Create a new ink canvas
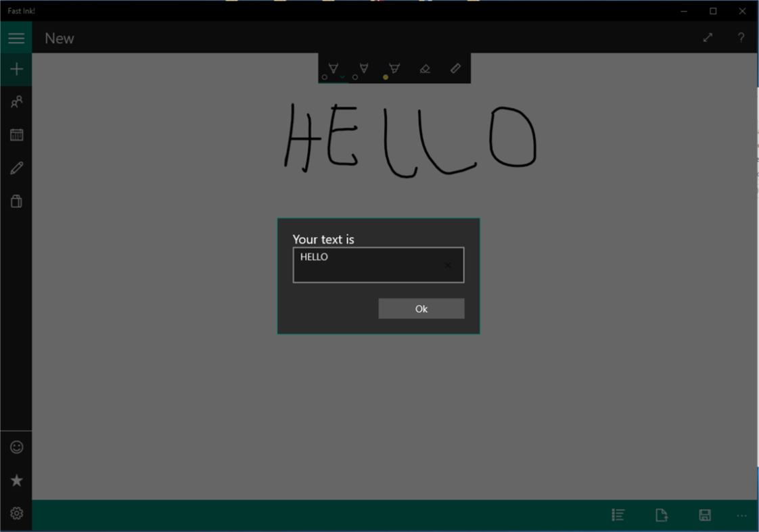This screenshot has width=759, height=532. pos(16,69)
